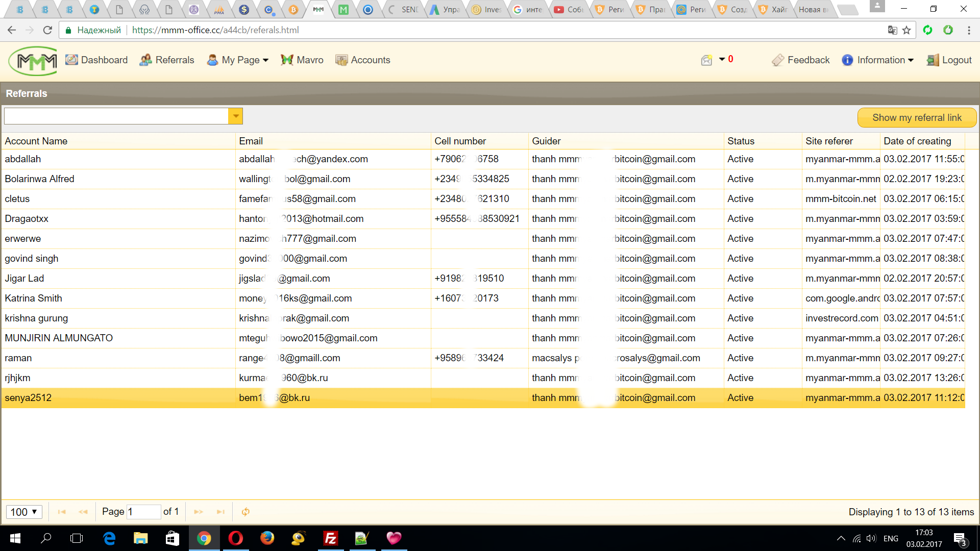The height and width of the screenshot is (551, 980).
Task: Open Chrome three-dot menu
Action: pos(969,30)
